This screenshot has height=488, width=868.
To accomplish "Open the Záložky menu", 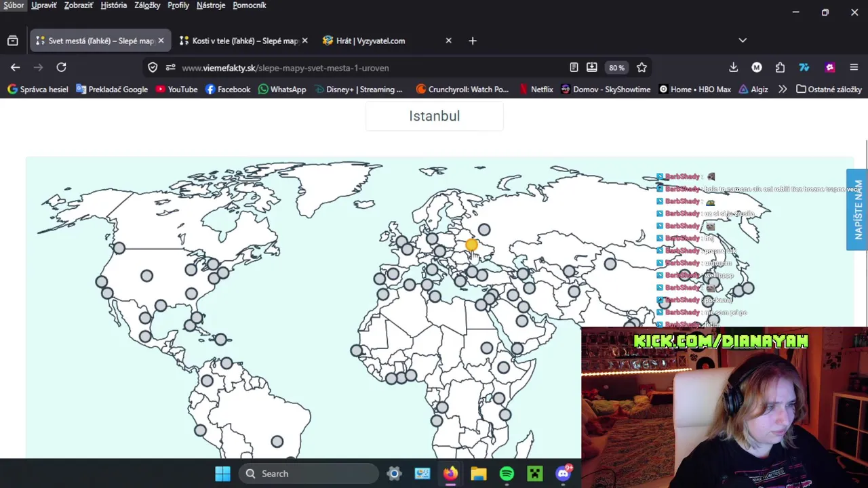I will click(x=147, y=5).
